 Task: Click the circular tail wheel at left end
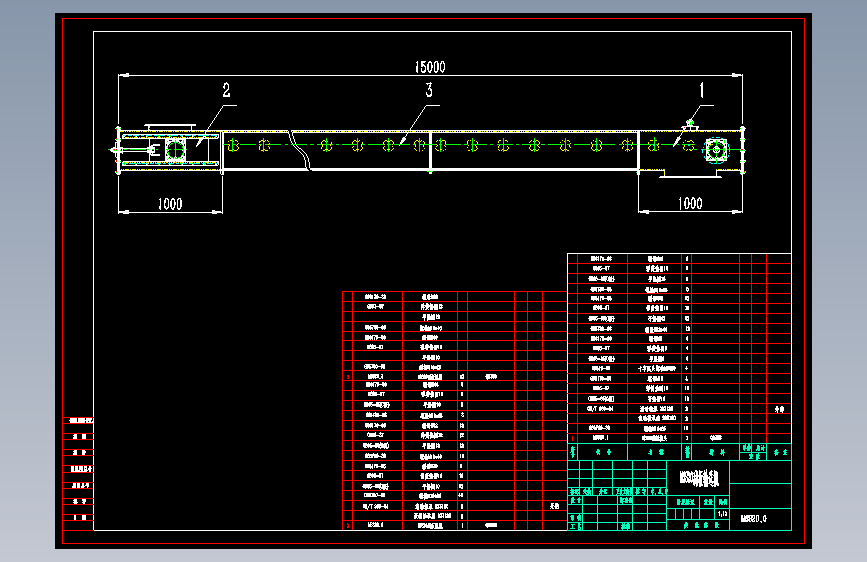click(175, 149)
